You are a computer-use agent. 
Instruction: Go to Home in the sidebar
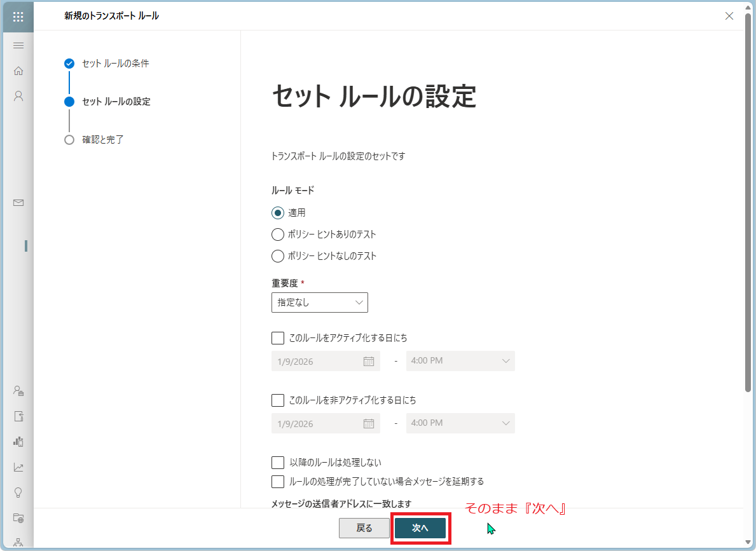[x=18, y=71]
